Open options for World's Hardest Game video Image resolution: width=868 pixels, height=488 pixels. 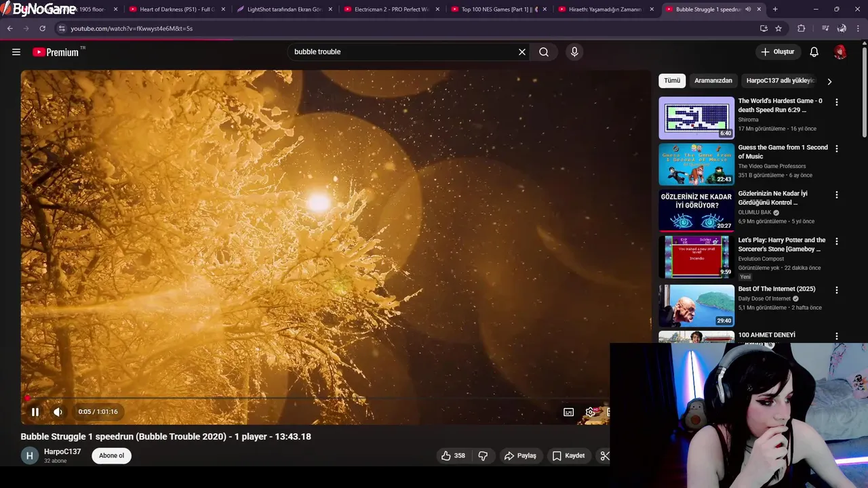pyautogui.click(x=836, y=102)
